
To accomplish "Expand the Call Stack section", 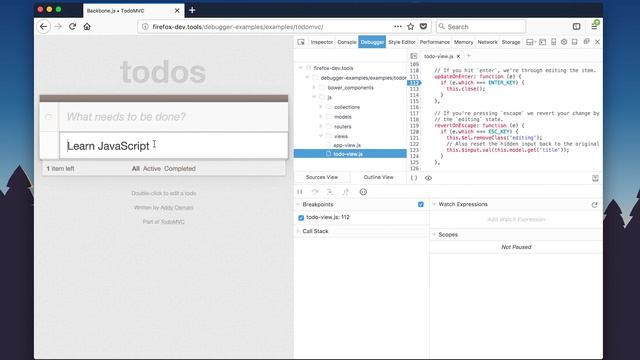I will [x=298, y=231].
